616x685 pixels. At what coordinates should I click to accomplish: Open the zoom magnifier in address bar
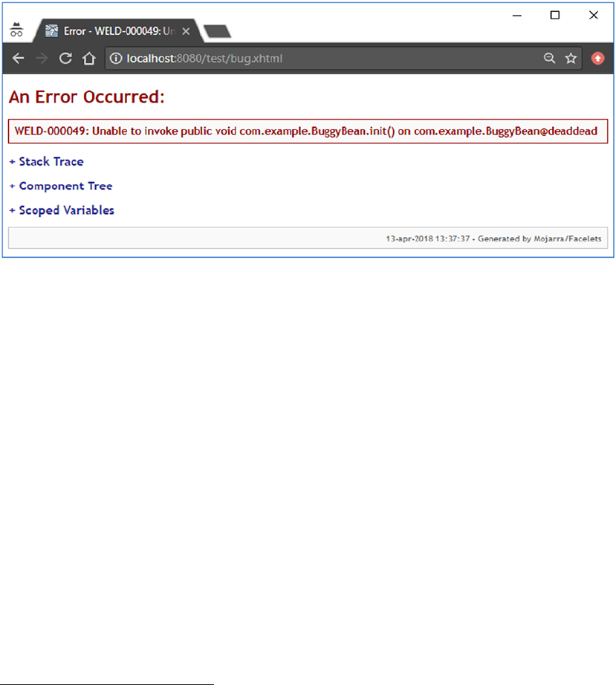[550, 58]
